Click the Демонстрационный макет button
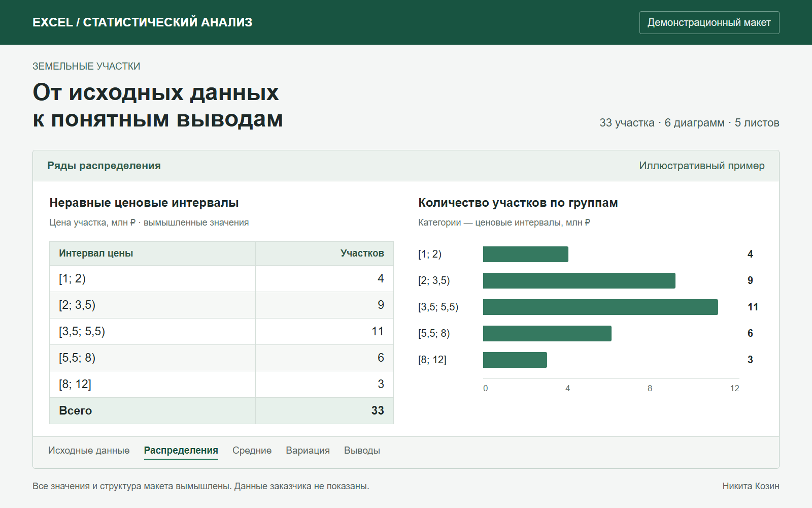 pos(709,22)
